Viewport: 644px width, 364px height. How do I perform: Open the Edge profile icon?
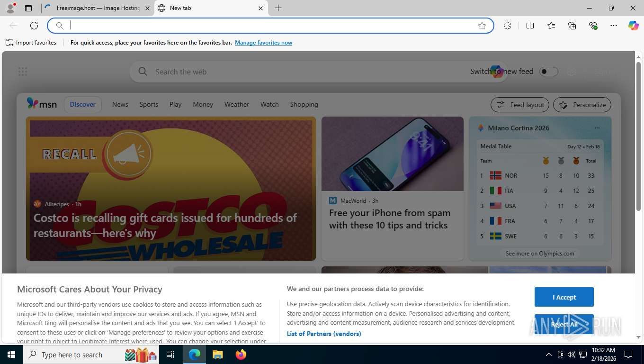pos(10,8)
